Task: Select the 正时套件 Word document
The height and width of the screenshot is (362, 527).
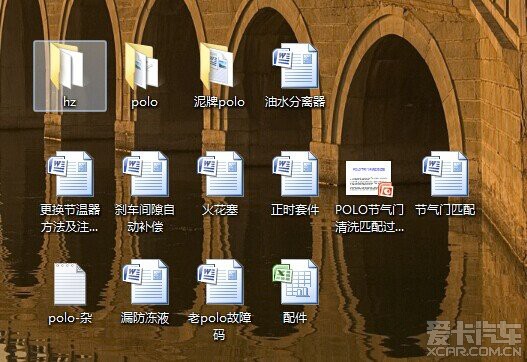Action: click(295, 173)
